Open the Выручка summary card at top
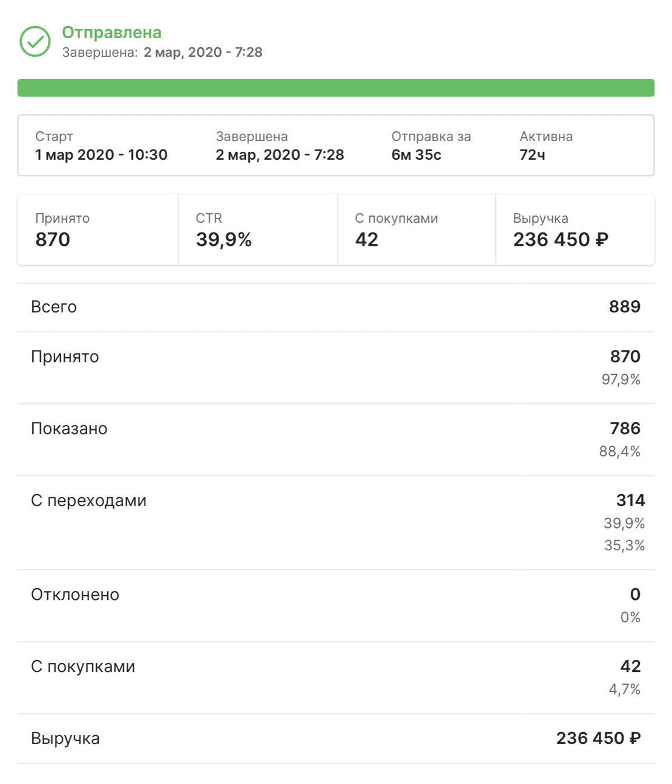Image resolution: width=672 pixels, height=784 pixels. (575, 229)
